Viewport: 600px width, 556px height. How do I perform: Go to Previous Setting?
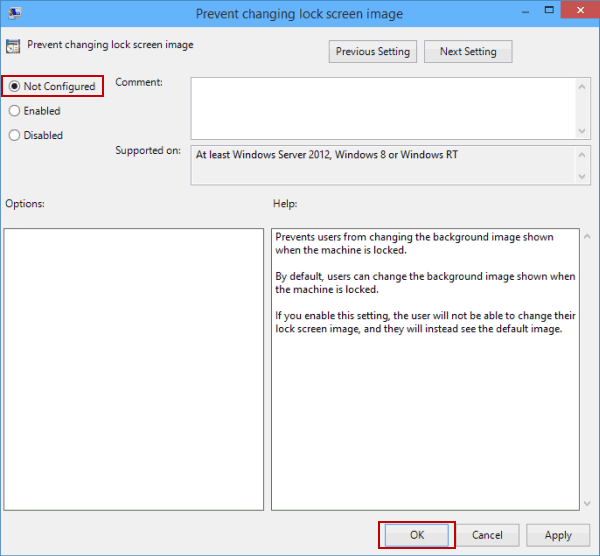tap(373, 52)
